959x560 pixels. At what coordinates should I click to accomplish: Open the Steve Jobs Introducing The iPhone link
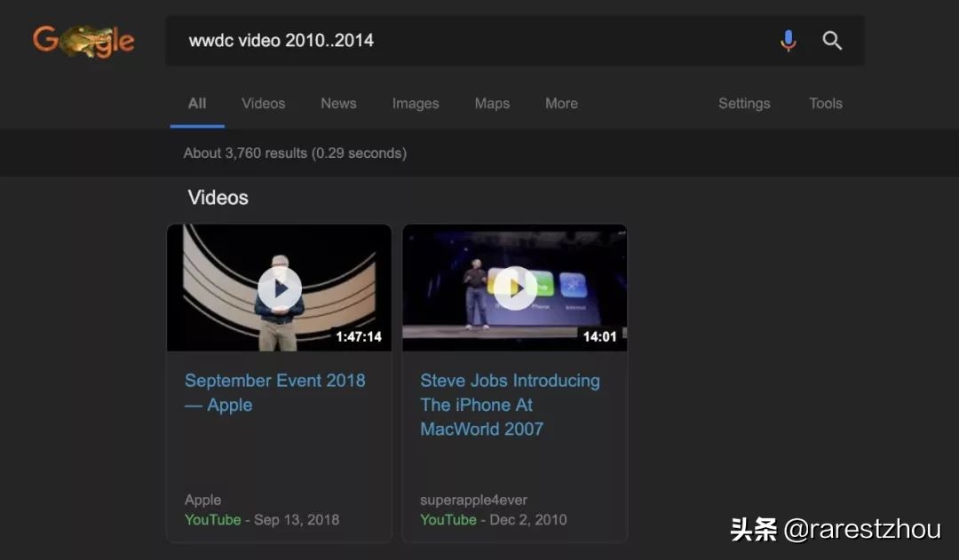click(x=510, y=404)
